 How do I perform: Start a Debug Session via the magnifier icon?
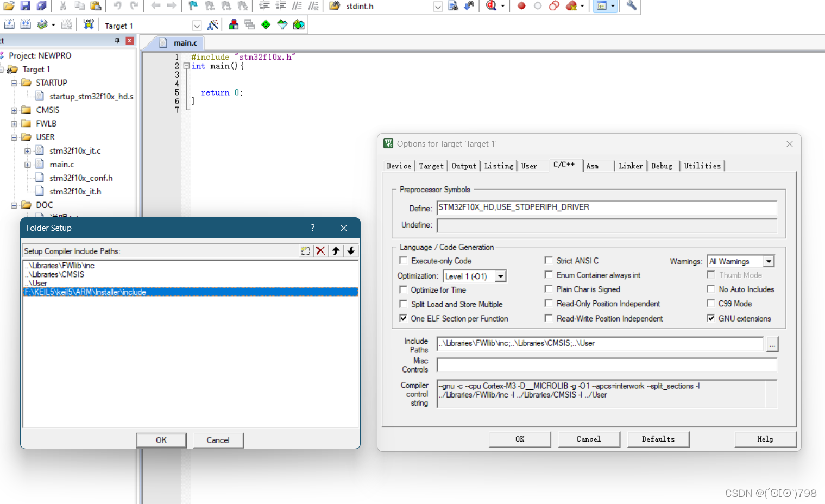coord(490,6)
